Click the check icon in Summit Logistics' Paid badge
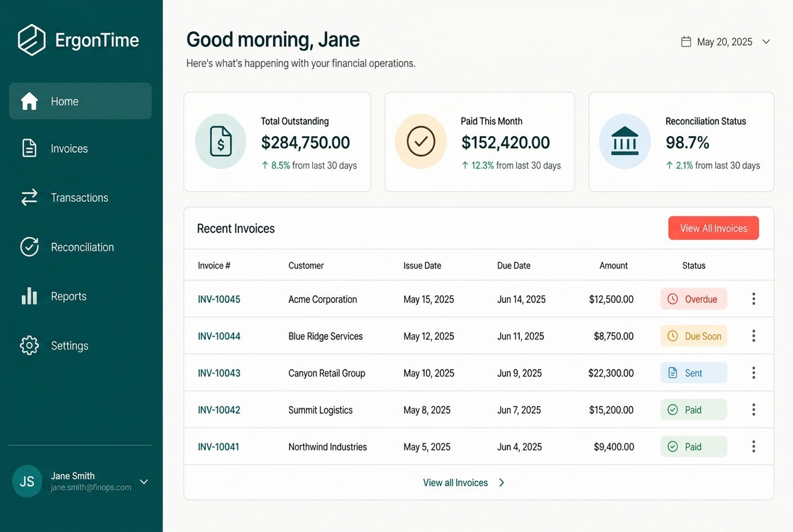 tap(673, 410)
